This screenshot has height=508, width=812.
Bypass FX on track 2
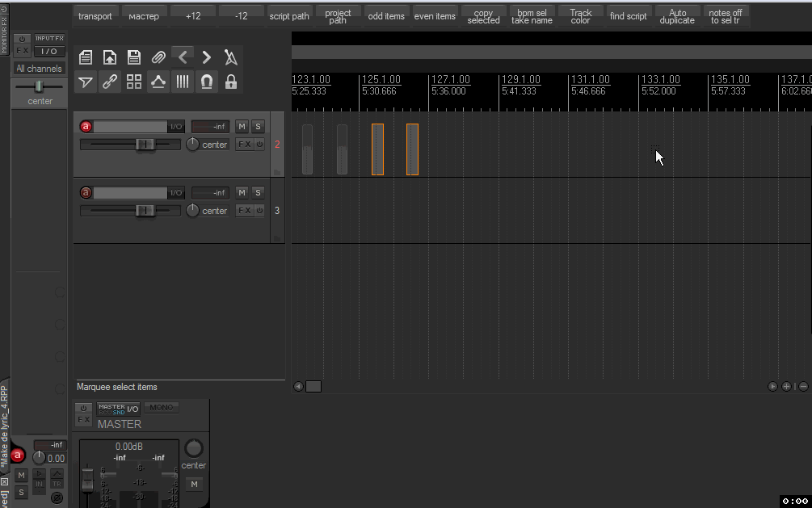pos(260,144)
